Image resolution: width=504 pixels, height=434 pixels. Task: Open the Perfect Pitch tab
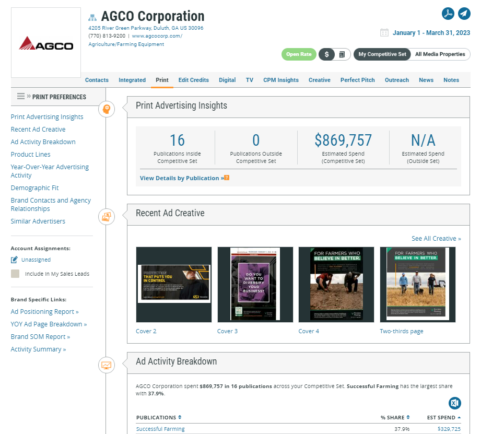click(357, 80)
